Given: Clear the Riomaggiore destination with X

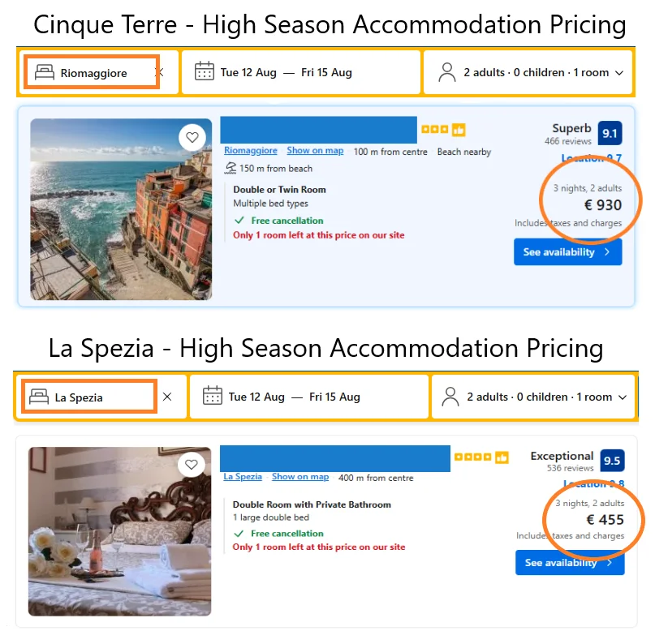Looking at the screenshot, I should 160,72.
